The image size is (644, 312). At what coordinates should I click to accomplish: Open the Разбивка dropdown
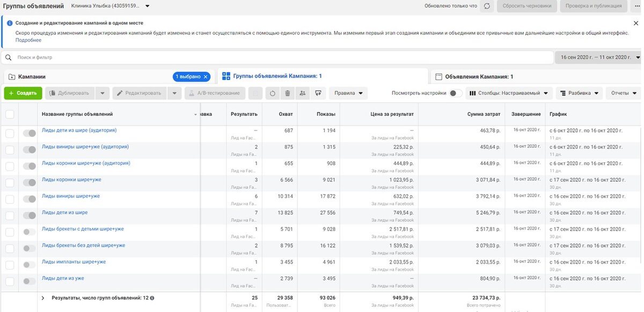(x=580, y=93)
